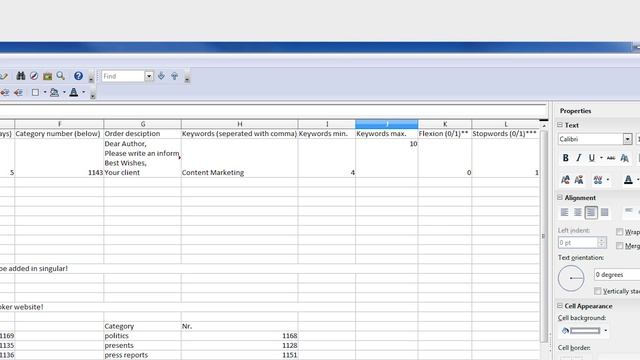Toggle Shadow text effect in sidebar
This screenshot has height=360, width=640.
point(624,158)
